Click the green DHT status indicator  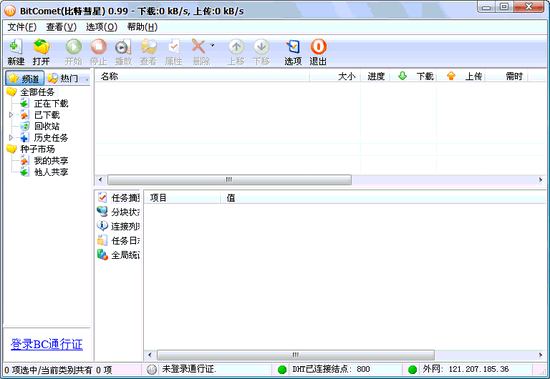click(282, 370)
